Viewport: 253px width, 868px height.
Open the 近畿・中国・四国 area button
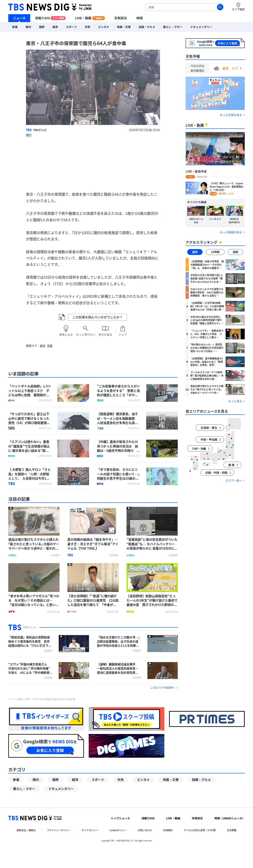pyautogui.click(x=218, y=473)
